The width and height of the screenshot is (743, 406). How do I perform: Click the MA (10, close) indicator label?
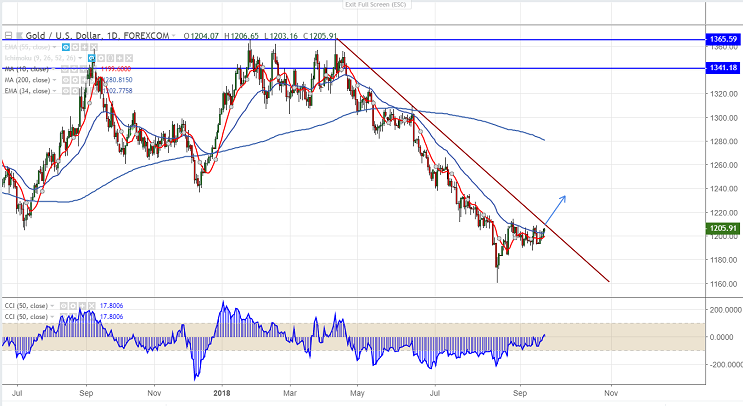[27, 69]
